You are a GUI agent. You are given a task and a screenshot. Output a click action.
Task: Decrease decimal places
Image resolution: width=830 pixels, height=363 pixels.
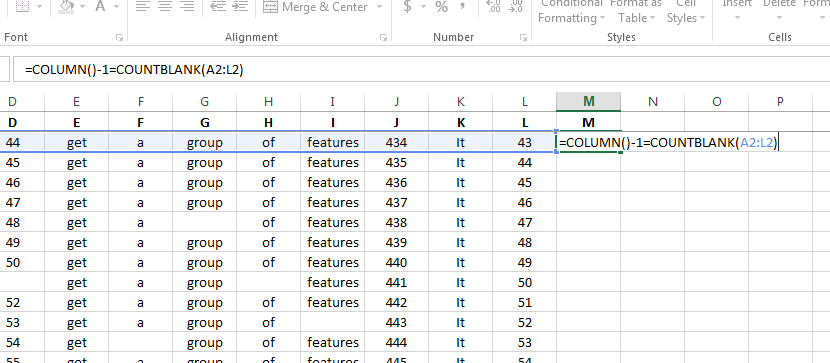pyautogui.click(x=516, y=7)
